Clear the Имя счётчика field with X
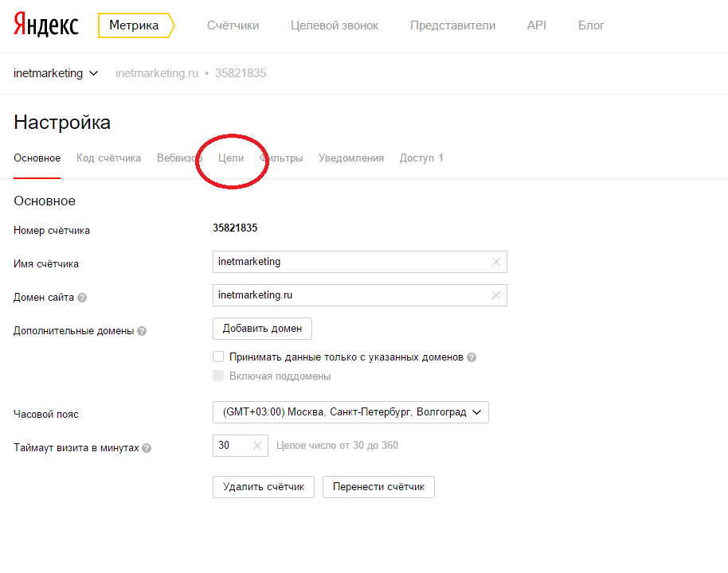Viewport: 728px width, 573px height. coord(496,262)
